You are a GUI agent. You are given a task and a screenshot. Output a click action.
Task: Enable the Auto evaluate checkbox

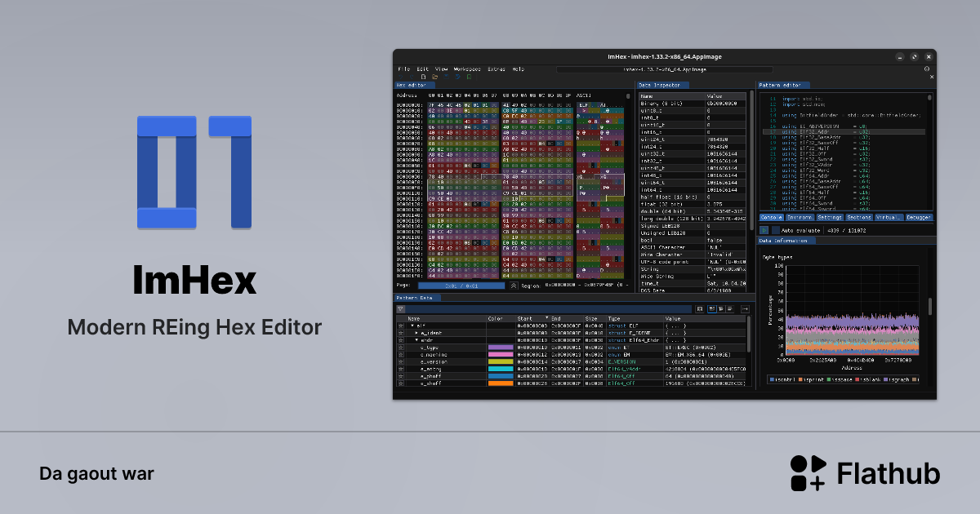(x=774, y=230)
